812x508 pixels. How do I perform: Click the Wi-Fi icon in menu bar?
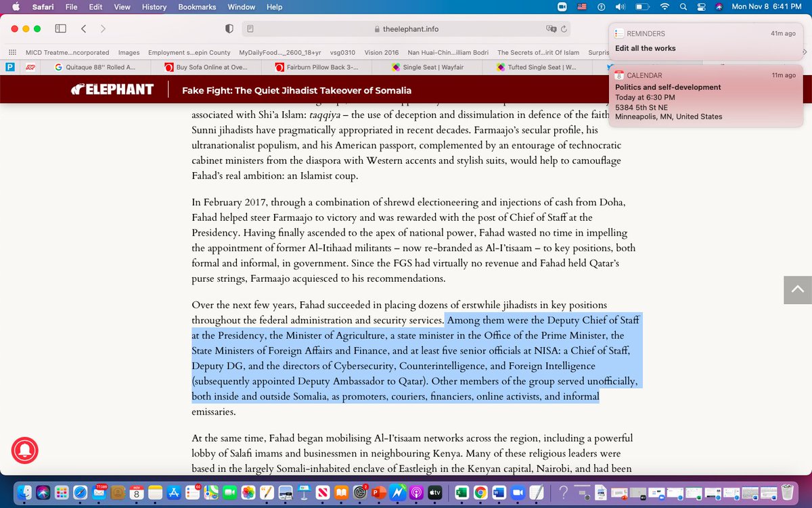[664, 7]
